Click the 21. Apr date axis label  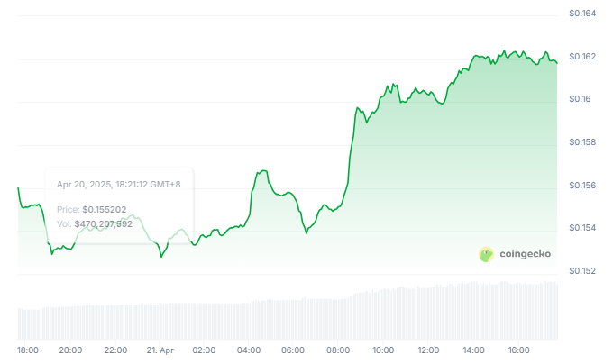160,350
